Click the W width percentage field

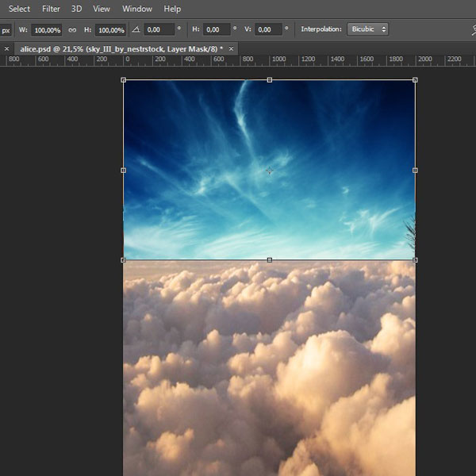coord(47,30)
